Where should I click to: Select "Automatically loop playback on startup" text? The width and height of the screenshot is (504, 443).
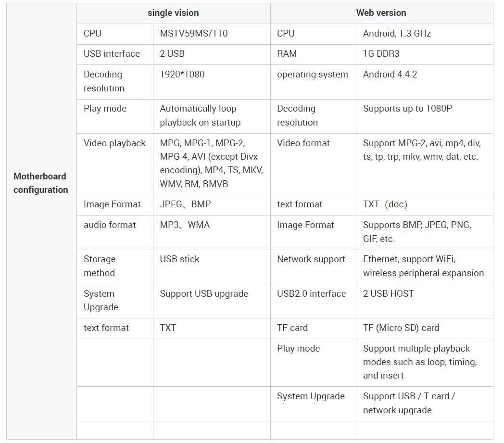click(200, 115)
